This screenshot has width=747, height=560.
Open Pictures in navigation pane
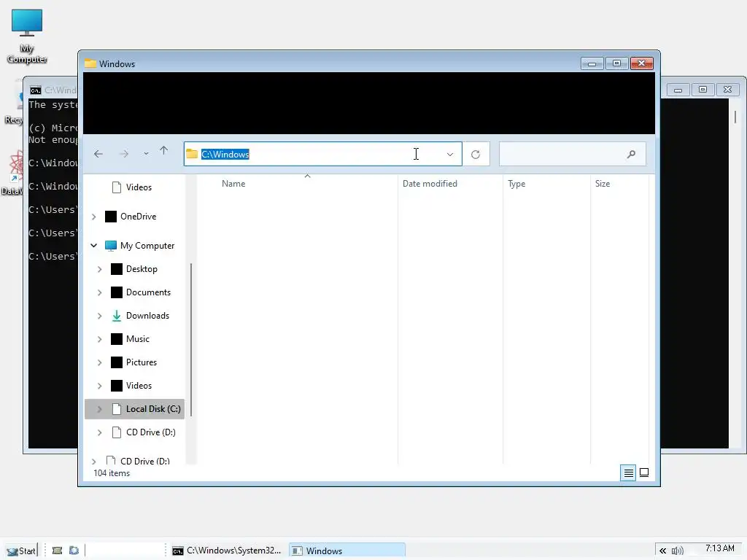[142, 362]
